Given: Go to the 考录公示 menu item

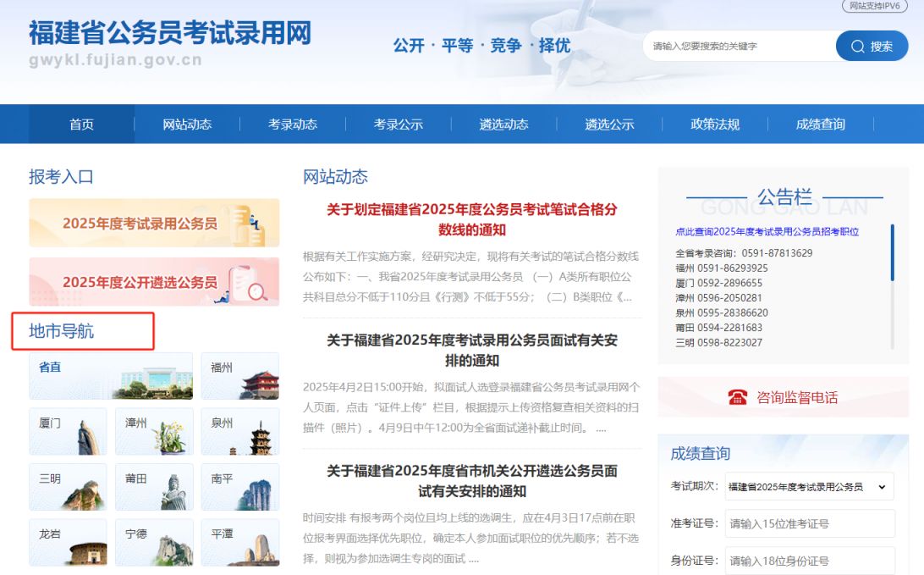Looking at the screenshot, I should click(x=398, y=124).
